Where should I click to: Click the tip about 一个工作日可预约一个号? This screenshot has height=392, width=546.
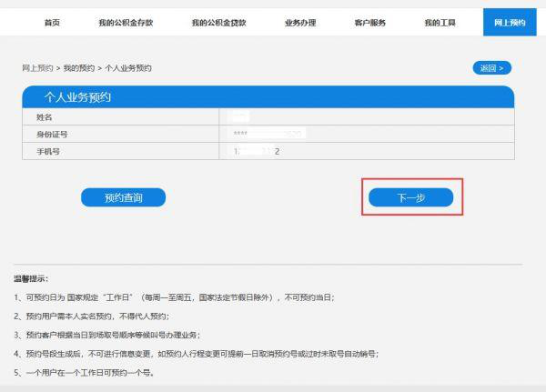click(84, 372)
